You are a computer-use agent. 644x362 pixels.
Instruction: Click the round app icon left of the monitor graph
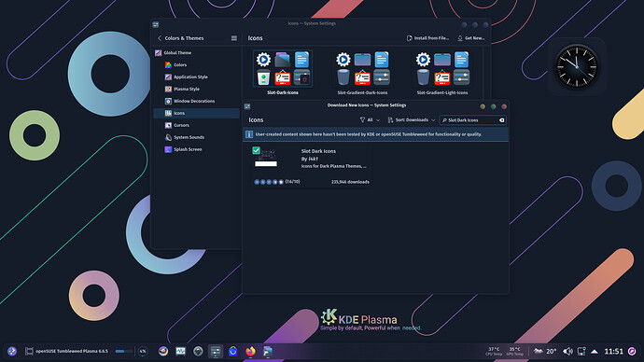coord(163,352)
